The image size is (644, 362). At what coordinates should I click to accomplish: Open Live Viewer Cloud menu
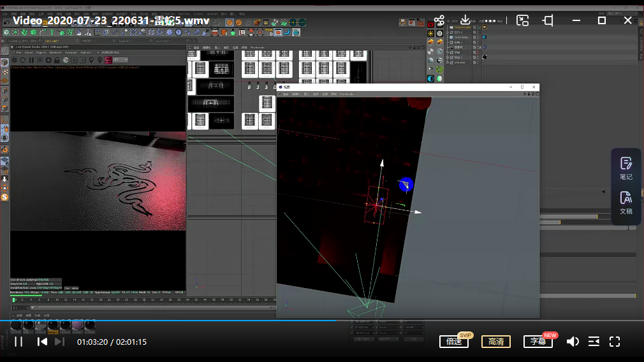point(28,52)
